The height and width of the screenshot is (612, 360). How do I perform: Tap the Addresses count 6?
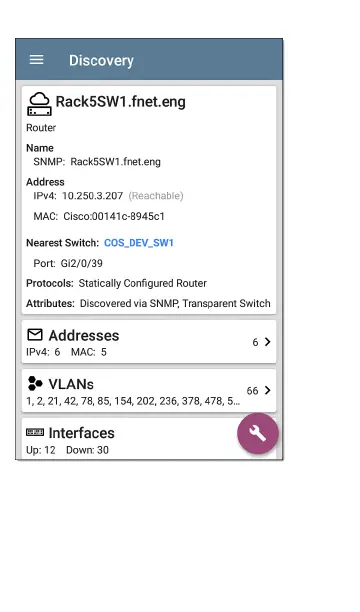click(x=255, y=342)
